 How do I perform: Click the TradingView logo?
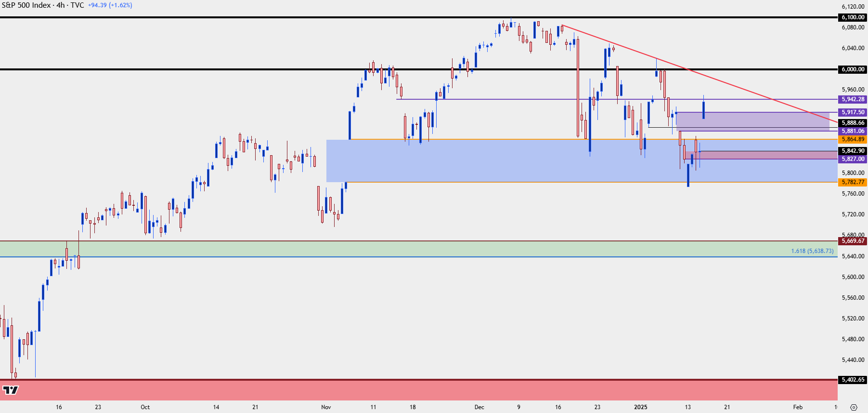10,390
